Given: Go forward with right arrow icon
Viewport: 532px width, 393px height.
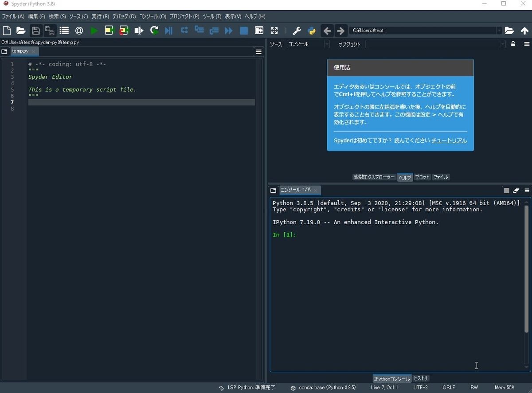Looking at the screenshot, I should pyautogui.click(x=341, y=31).
